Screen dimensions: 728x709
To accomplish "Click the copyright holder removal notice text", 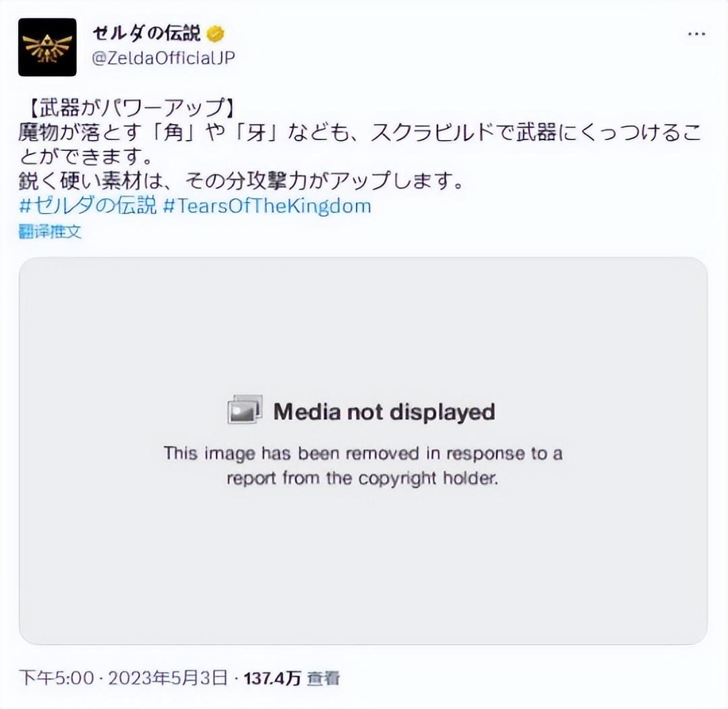I will (363, 465).
